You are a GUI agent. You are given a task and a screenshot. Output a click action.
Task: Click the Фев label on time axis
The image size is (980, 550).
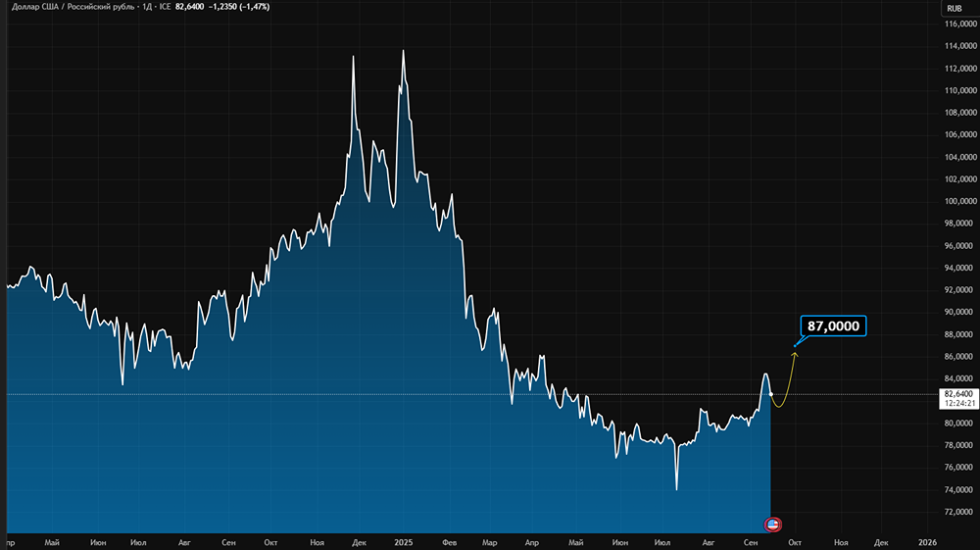pyautogui.click(x=450, y=542)
